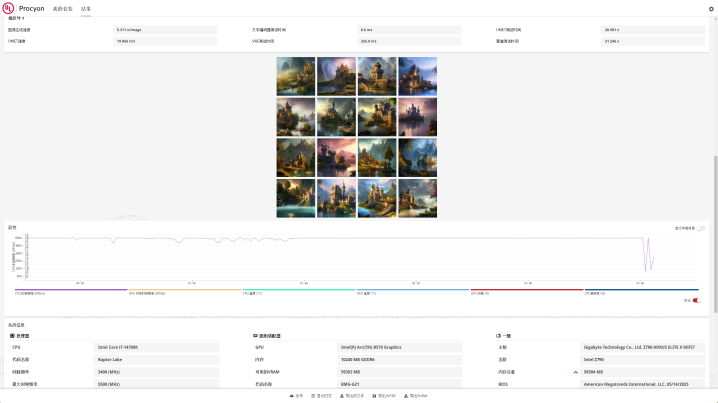Select the '3400 (MHz)' clock frequency value
This screenshot has width=718, height=403.
[x=157, y=372]
